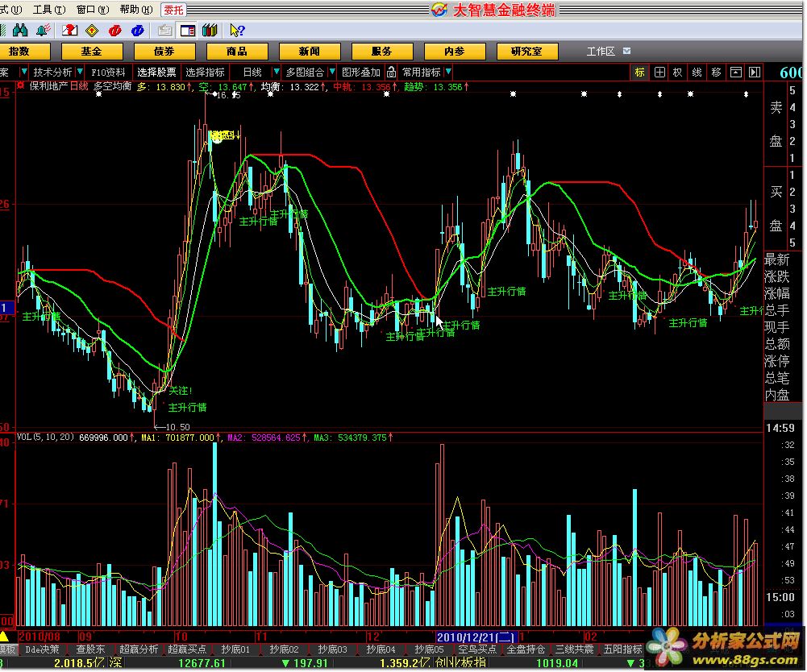The height and width of the screenshot is (672, 807).
Task: Select the 内参 category button
Action: [x=455, y=52]
